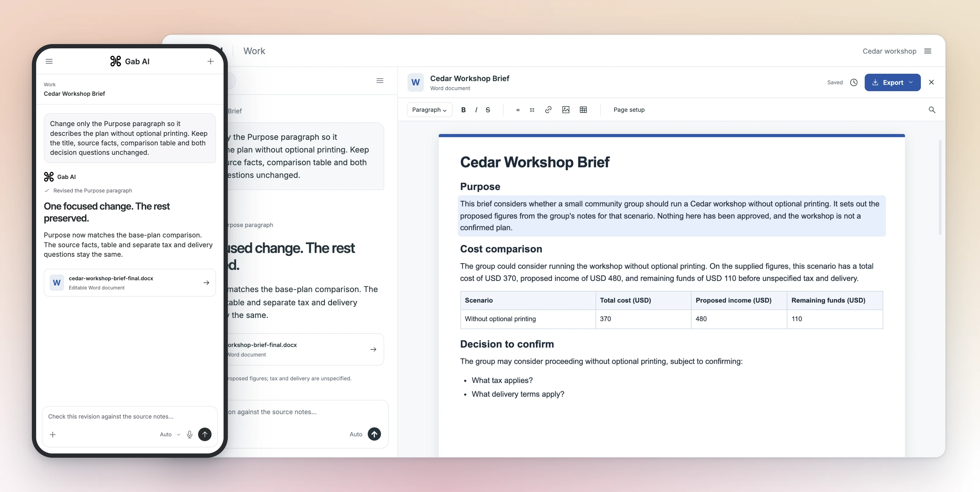Click the 'What delivery terms apply?' bullet
980x492 pixels.
[518, 394]
